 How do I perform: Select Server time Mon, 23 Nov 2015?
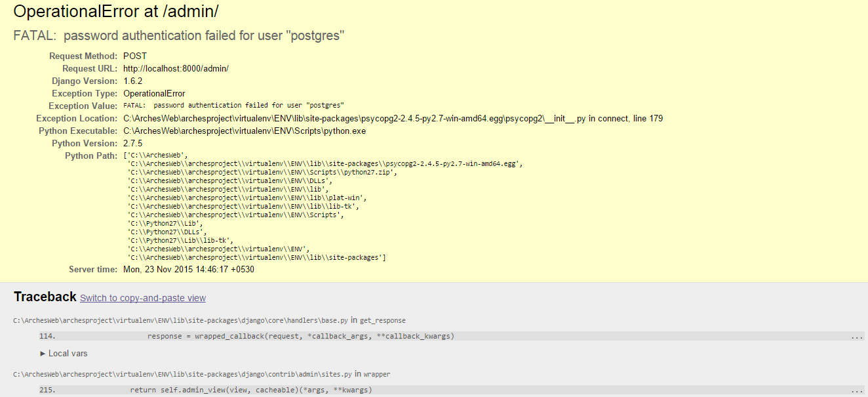tap(189, 270)
